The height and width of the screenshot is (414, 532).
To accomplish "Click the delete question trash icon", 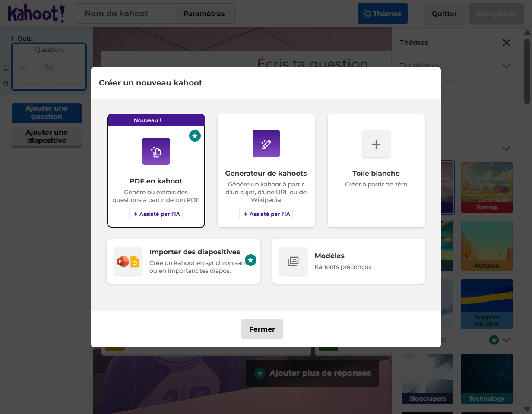I will 6,84.
